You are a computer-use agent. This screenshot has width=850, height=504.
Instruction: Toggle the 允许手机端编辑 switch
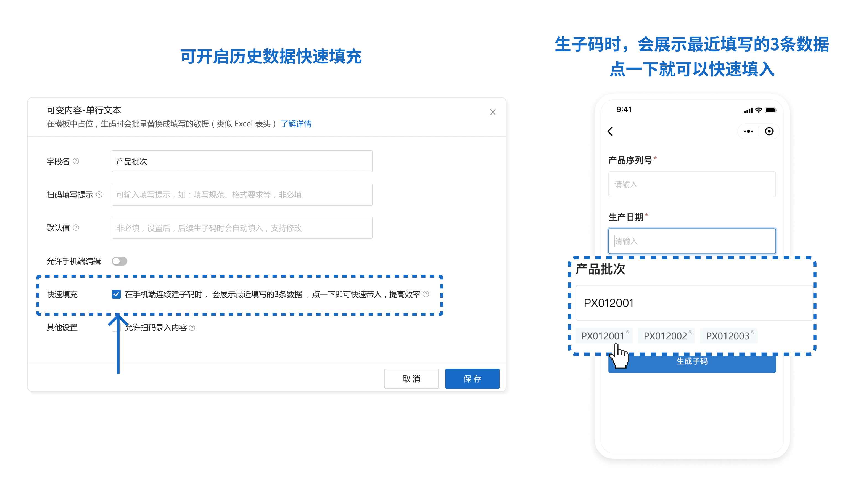[x=120, y=261]
